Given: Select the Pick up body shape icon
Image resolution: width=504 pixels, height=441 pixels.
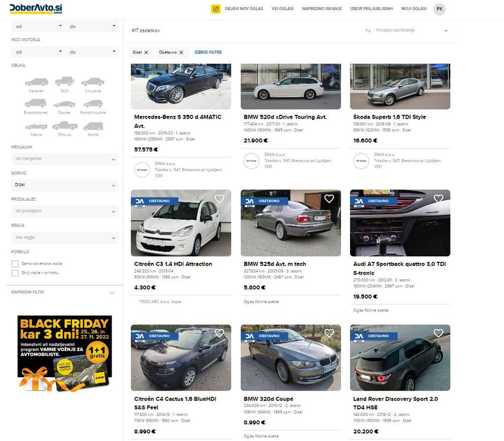Looking at the screenshot, I should pyautogui.click(x=64, y=126).
